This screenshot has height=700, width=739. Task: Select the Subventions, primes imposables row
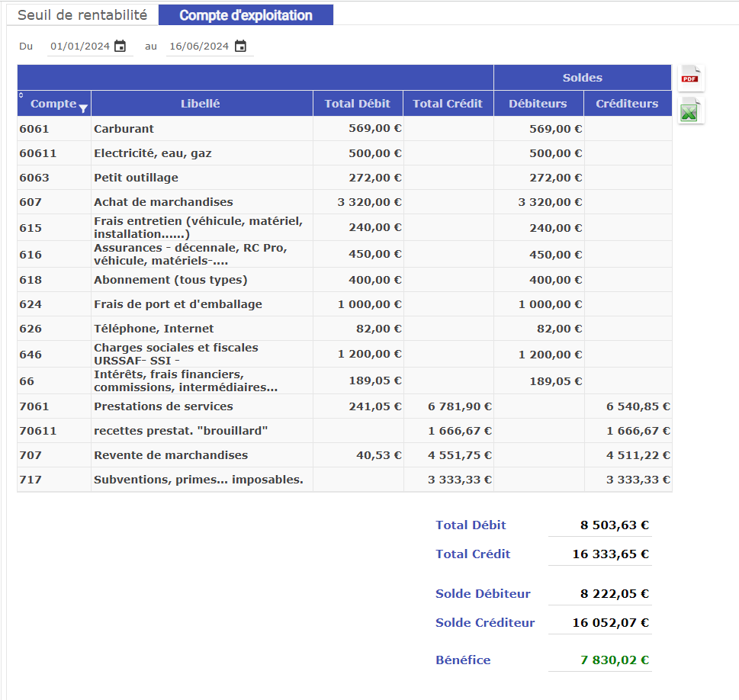click(x=198, y=480)
